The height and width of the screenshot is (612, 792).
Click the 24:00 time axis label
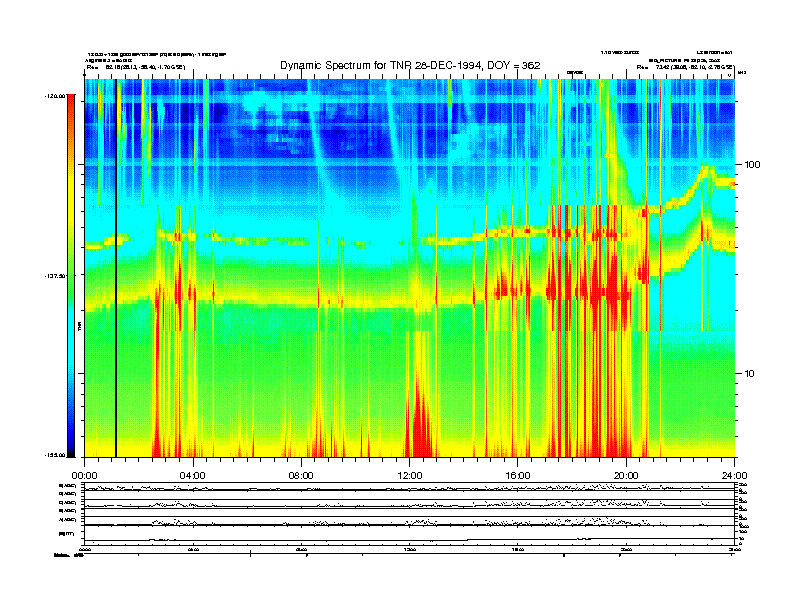[x=734, y=476]
